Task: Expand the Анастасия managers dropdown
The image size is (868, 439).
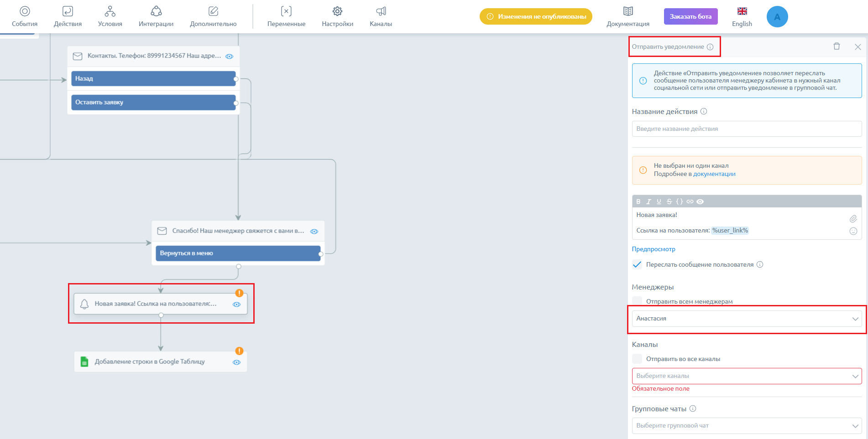Action: [747, 319]
